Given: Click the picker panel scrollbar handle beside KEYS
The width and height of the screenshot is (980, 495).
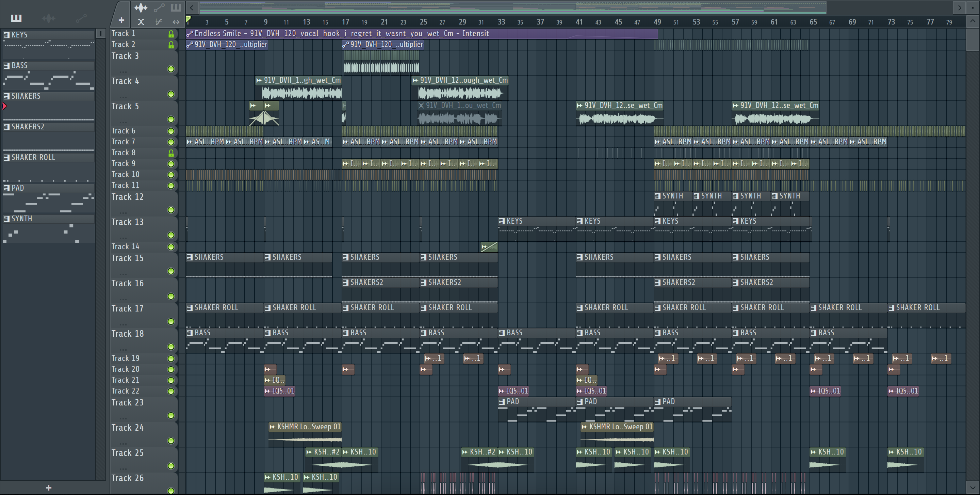Looking at the screenshot, I should pos(100,33).
